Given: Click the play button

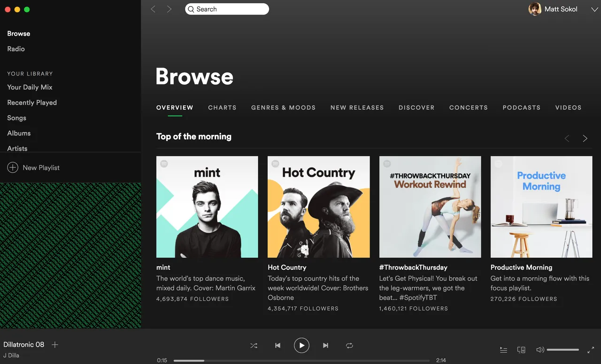Looking at the screenshot, I should click(301, 346).
